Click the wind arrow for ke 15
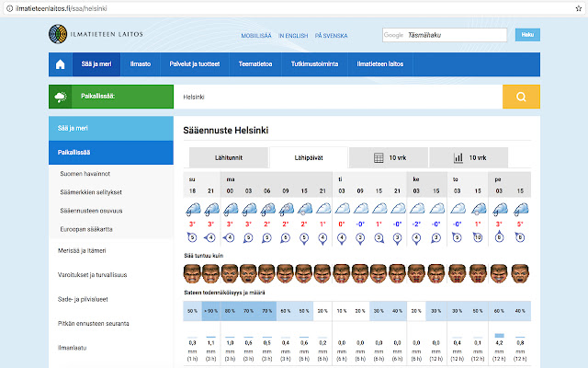Screen dimensions: 588x368 click(x=435, y=238)
